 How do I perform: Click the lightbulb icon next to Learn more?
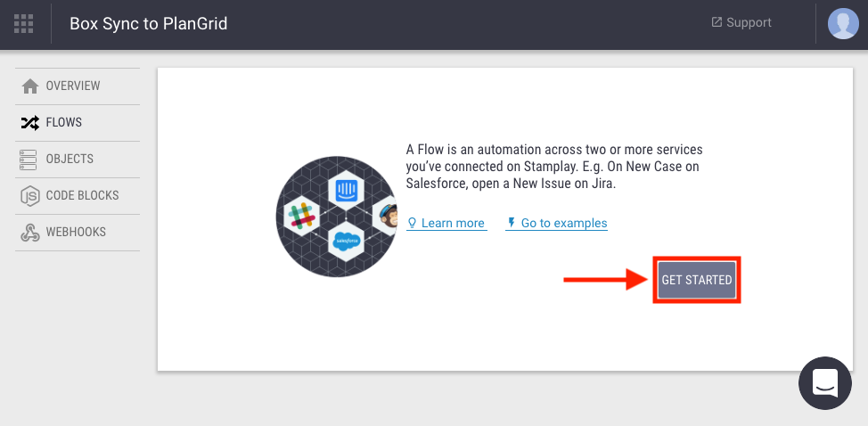412,223
